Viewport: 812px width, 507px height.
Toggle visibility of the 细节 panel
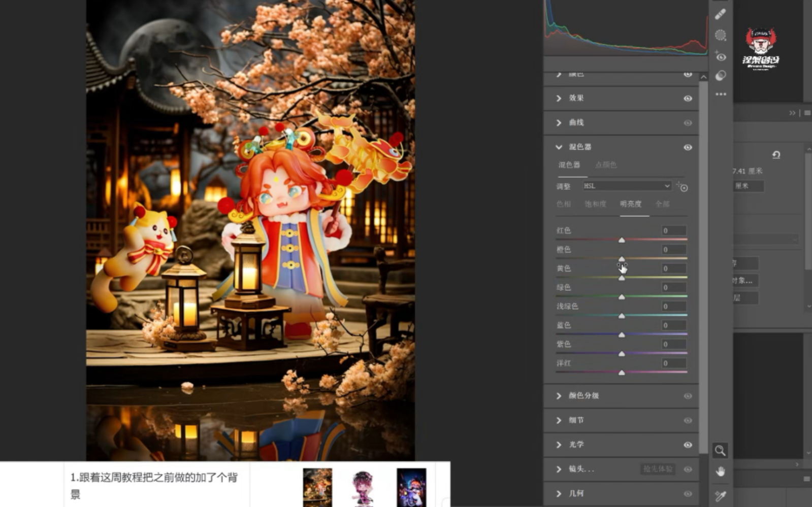[x=688, y=420]
